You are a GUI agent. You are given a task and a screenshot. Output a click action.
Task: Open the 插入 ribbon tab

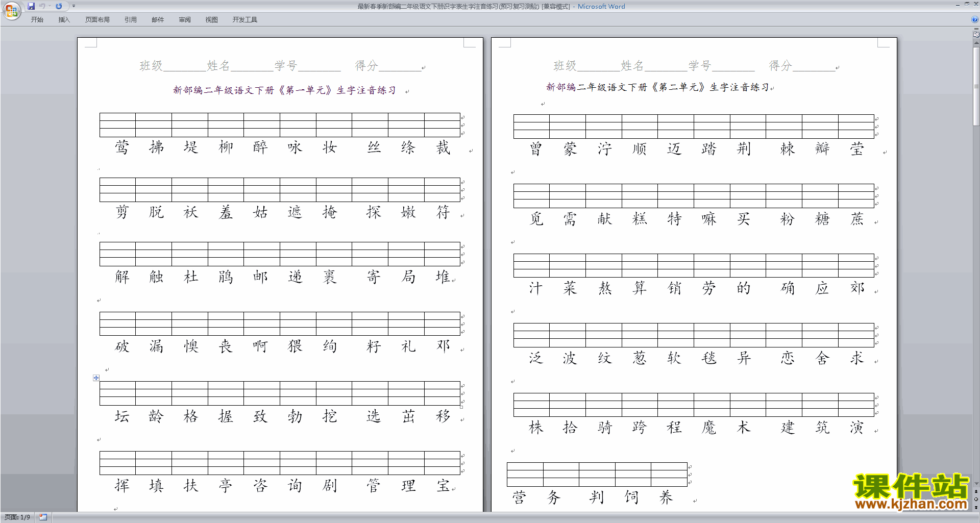(64, 20)
